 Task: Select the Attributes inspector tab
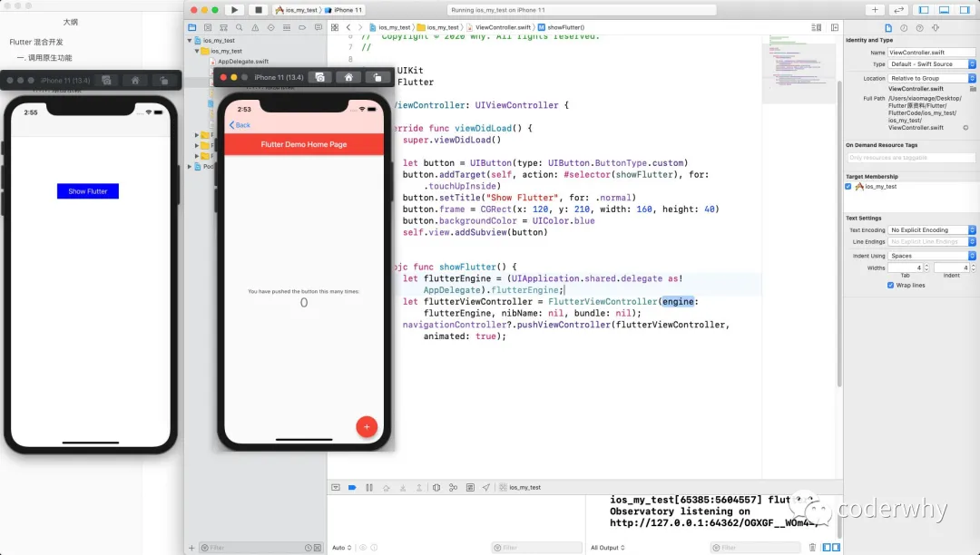pos(936,28)
